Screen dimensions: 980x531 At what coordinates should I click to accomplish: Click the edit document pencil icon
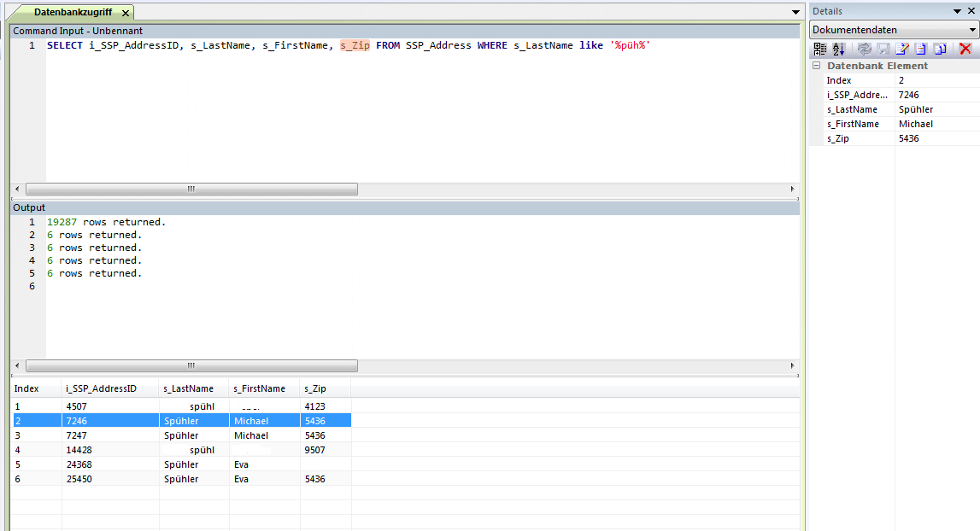tap(901, 50)
